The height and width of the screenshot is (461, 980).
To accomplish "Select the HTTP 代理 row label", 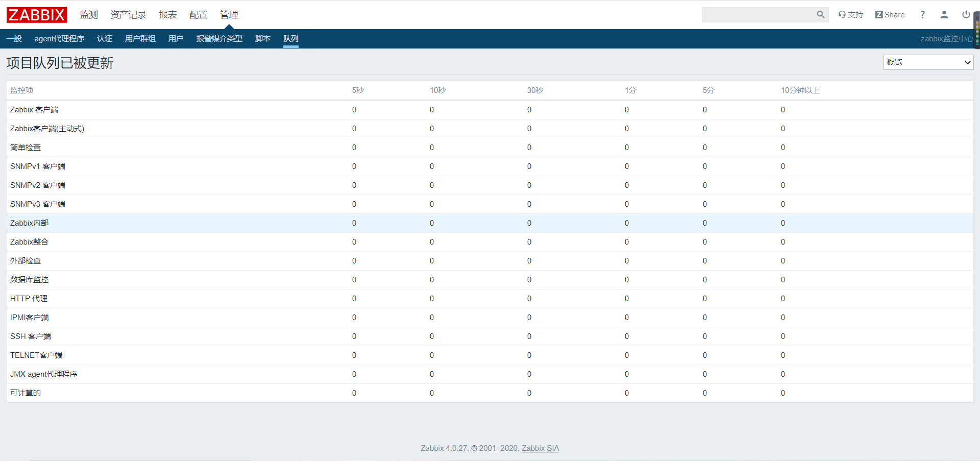I will point(29,299).
